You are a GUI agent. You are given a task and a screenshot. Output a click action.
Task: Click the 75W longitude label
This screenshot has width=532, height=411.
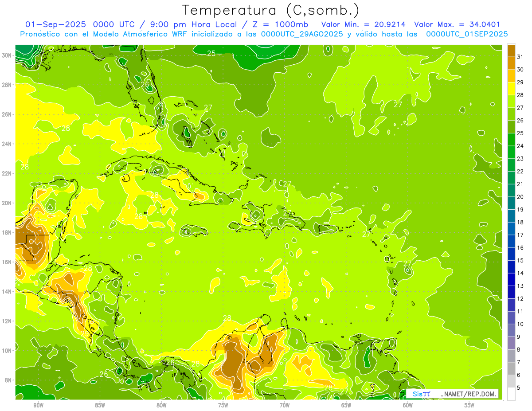223,405
